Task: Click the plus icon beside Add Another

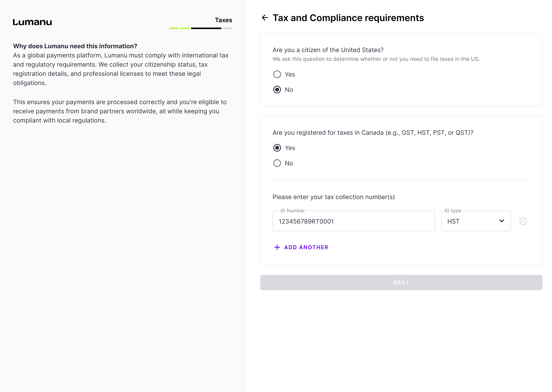Action: pyautogui.click(x=277, y=247)
